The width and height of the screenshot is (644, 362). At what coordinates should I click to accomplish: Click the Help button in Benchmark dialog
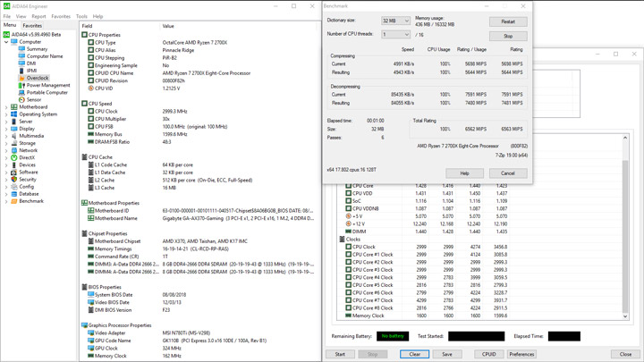click(x=464, y=173)
